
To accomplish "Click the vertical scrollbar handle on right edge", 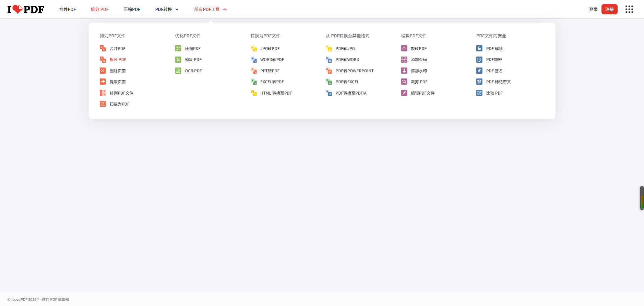I will pyautogui.click(x=642, y=198).
